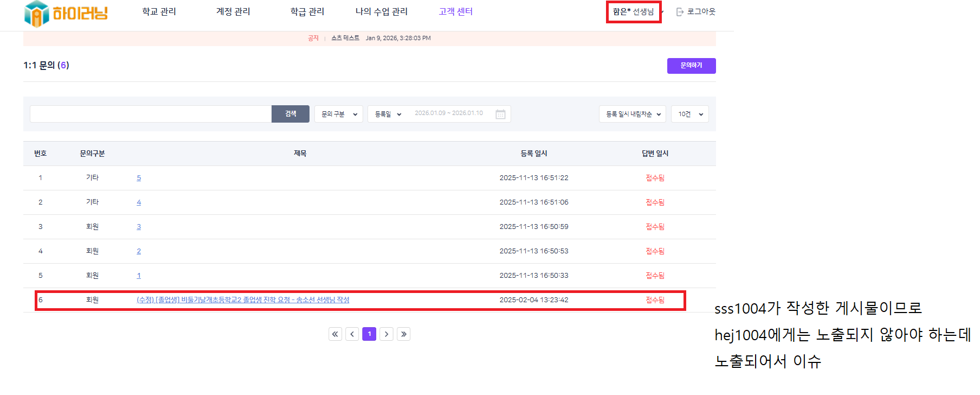Click the 로그아웃 logout icon
The width and height of the screenshot is (980, 395).
(x=680, y=12)
